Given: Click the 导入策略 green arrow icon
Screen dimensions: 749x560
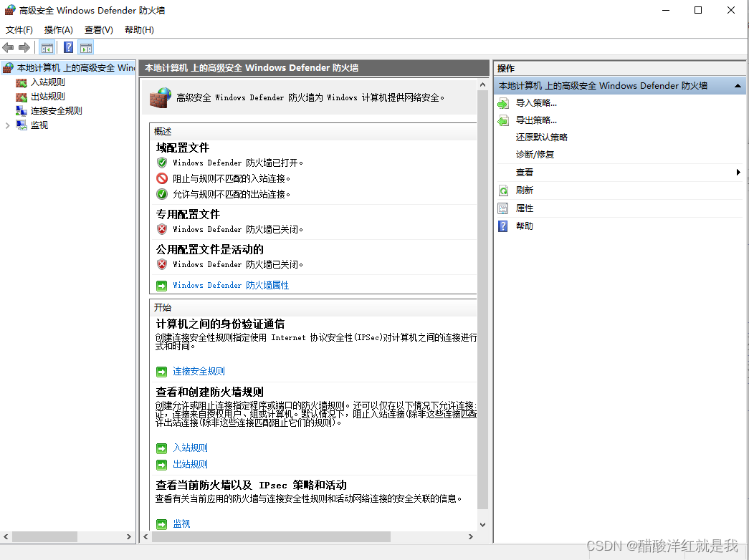Looking at the screenshot, I should click(503, 103).
